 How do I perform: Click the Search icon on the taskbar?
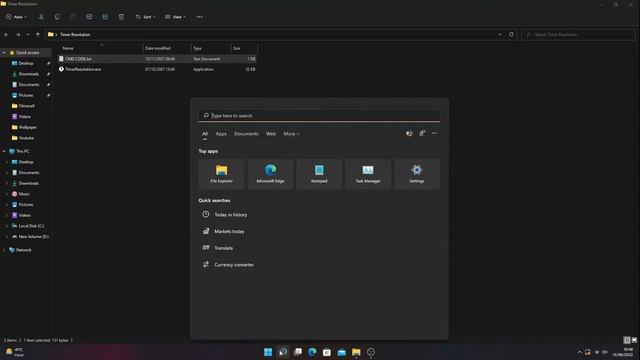(x=283, y=352)
